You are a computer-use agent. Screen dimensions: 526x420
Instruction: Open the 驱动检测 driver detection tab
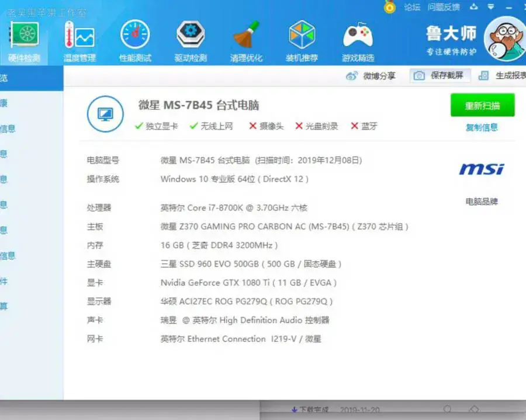191,41
